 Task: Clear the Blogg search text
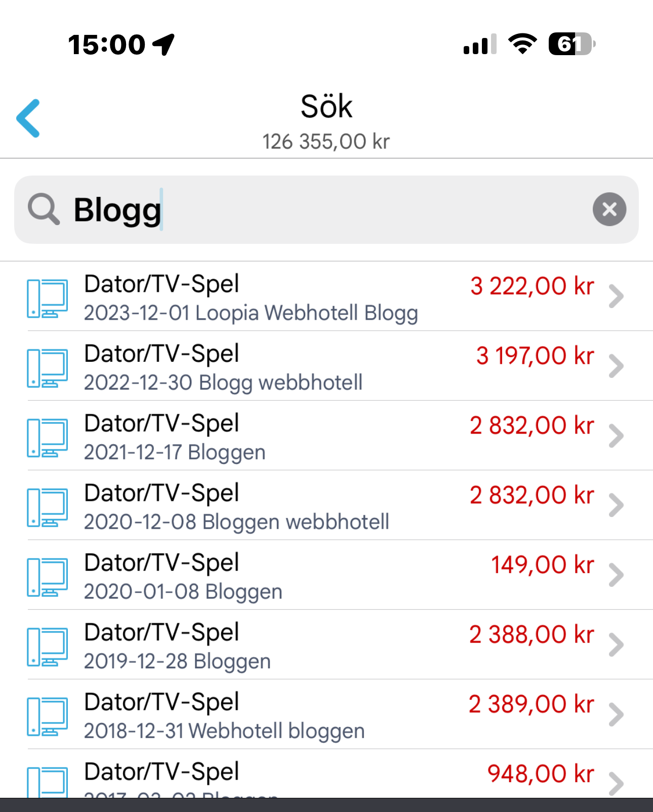point(609,209)
